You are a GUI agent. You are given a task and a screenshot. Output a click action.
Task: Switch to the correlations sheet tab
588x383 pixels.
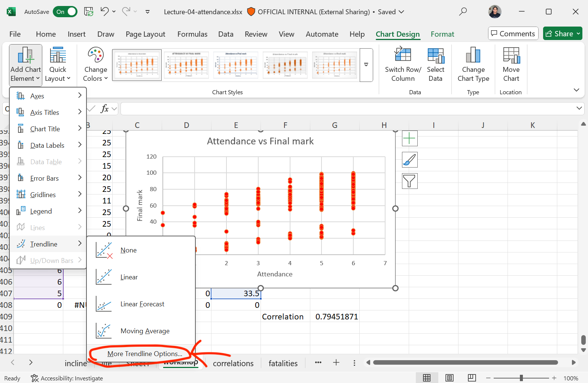point(233,363)
